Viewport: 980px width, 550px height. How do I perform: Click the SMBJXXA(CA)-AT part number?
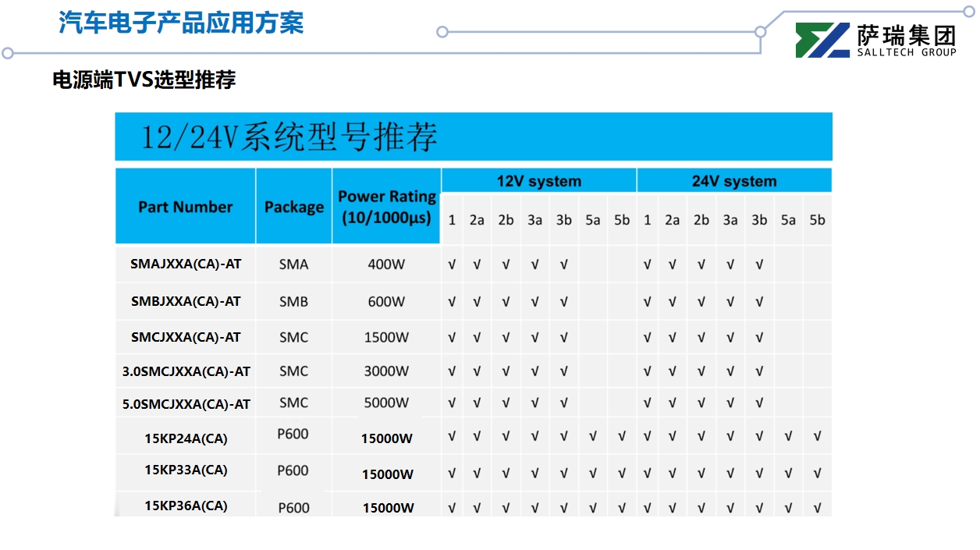186,302
